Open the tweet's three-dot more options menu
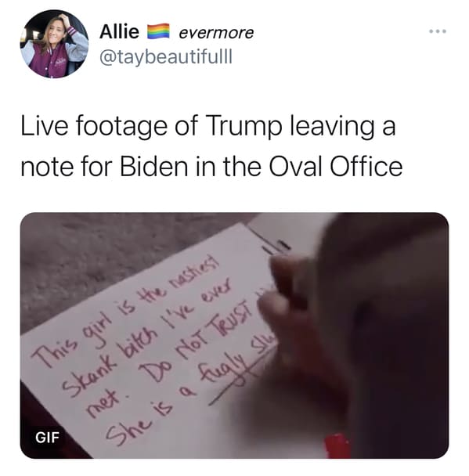The width and height of the screenshot is (469, 476). click(x=438, y=31)
